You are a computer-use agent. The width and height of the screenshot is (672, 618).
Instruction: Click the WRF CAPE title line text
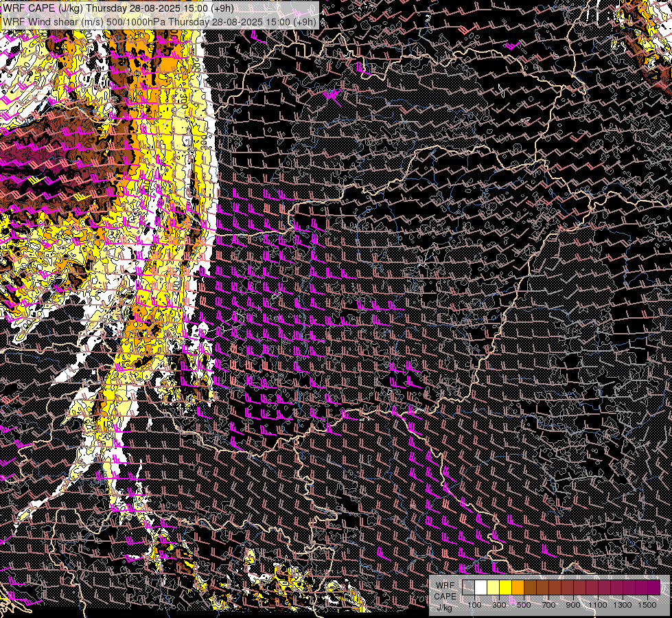click(118, 8)
